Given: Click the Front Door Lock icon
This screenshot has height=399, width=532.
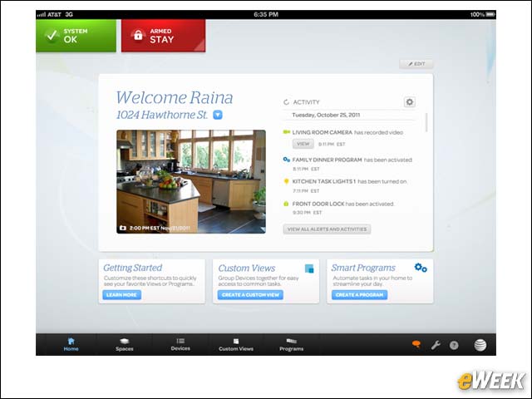Looking at the screenshot, I should pyautogui.click(x=286, y=204).
